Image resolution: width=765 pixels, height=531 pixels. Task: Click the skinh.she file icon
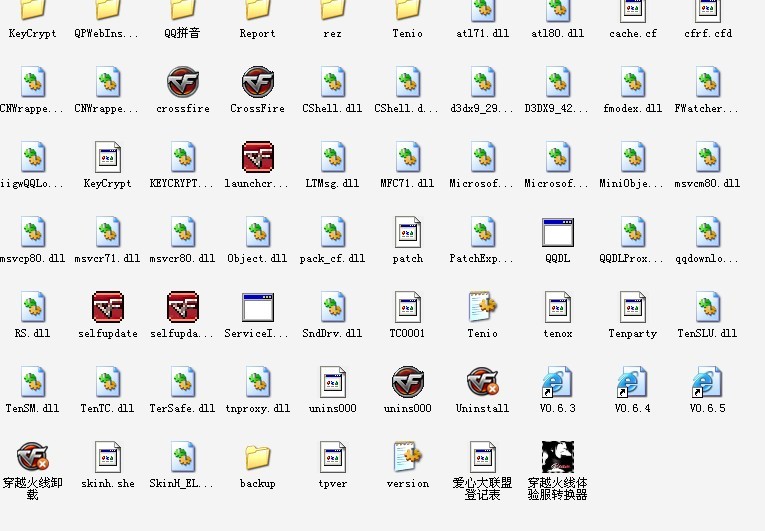[x=108, y=457]
